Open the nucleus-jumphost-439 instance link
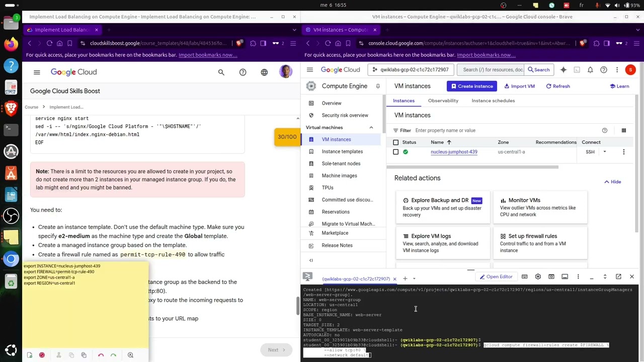The width and height of the screenshot is (644, 362). tap(454, 152)
